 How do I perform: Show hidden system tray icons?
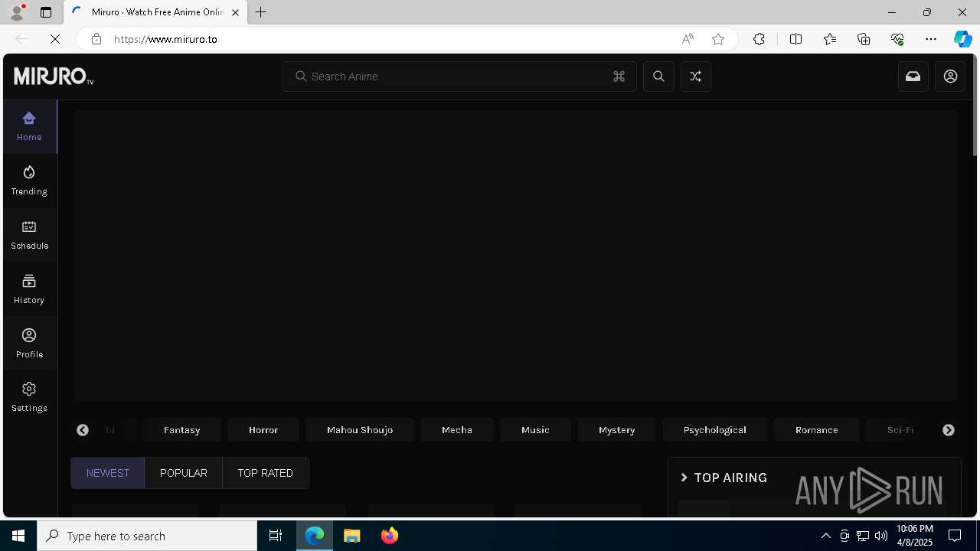point(826,536)
